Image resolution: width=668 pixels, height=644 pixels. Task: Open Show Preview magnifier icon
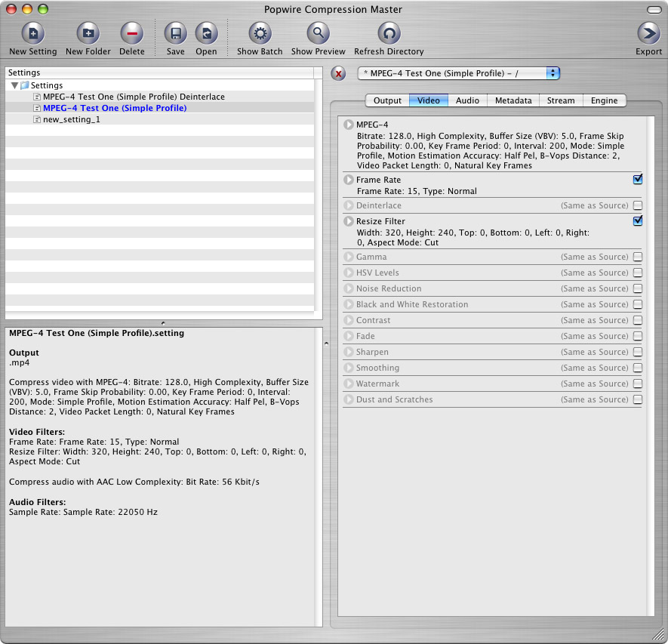(x=318, y=33)
